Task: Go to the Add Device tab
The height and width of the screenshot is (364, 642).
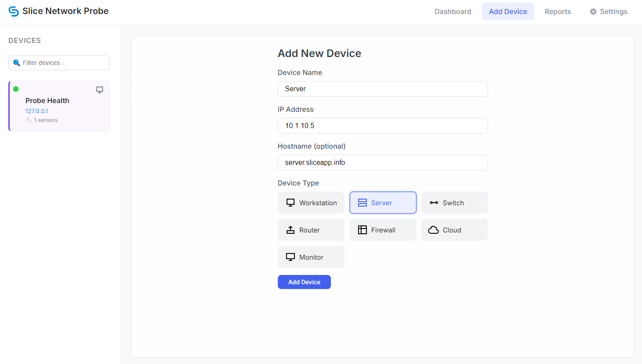Action: (508, 11)
